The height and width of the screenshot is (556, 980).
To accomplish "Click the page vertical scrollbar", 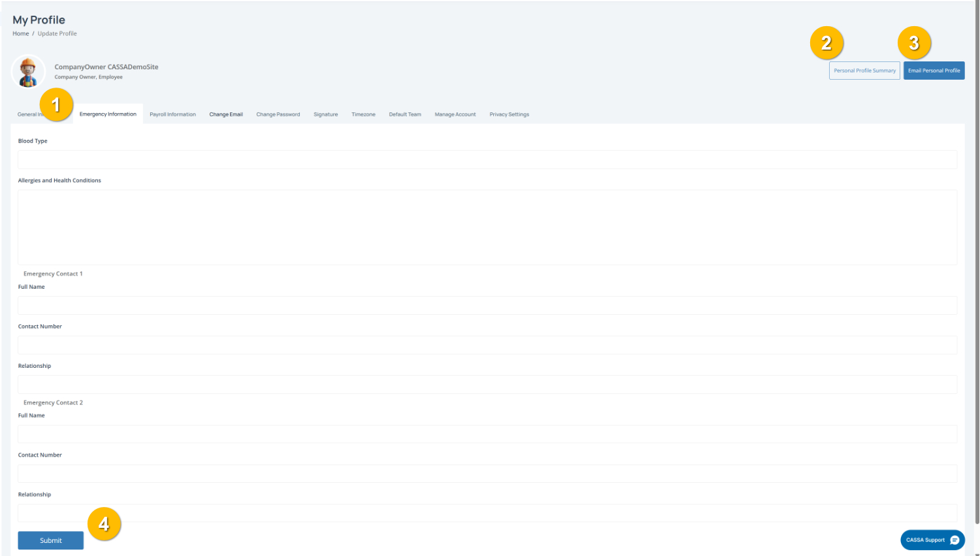I will point(977,261).
